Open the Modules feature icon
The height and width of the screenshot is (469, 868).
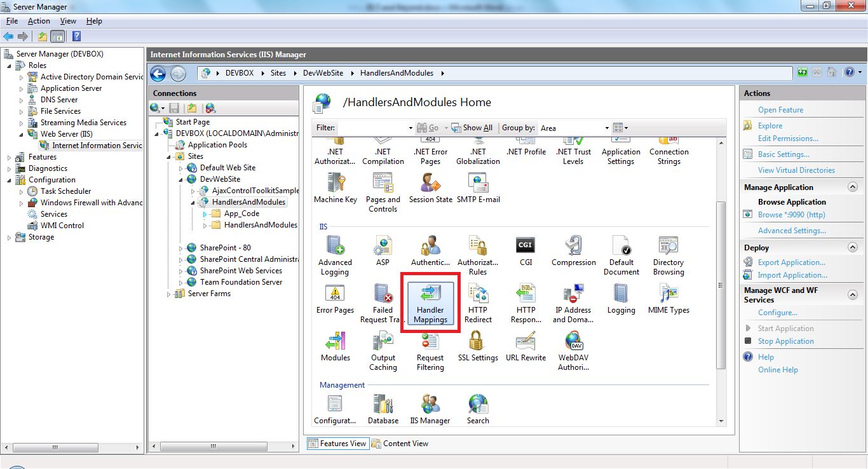pyautogui.click(x=335, y=347)
